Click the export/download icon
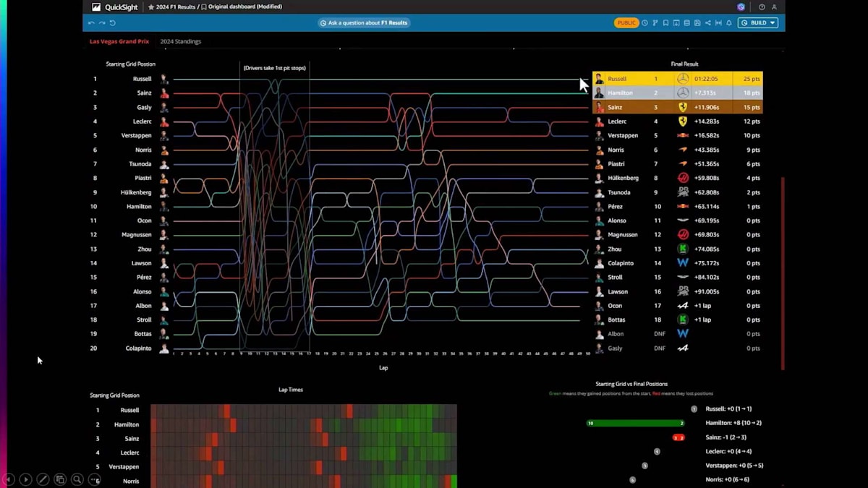 point(676,23)
